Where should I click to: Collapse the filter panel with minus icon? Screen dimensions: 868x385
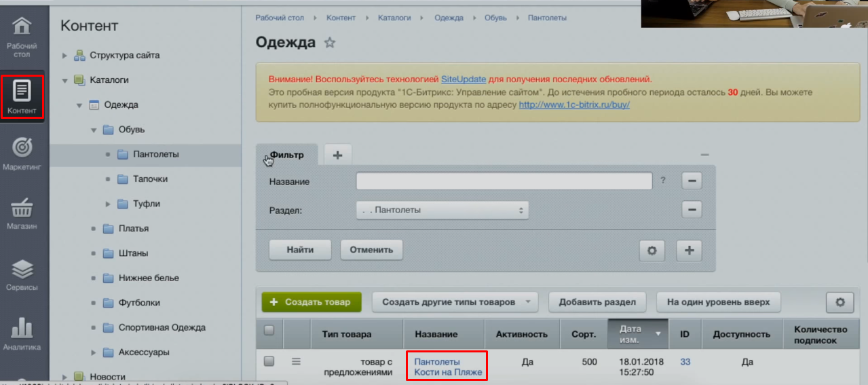point(704,155)
